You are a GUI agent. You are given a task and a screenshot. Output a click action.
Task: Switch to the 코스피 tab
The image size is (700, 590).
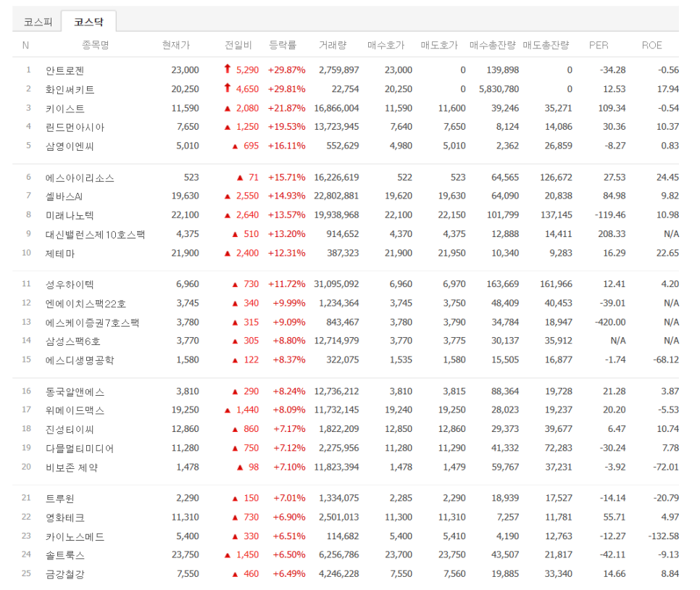pyautogui.click(x=38, y=22)
